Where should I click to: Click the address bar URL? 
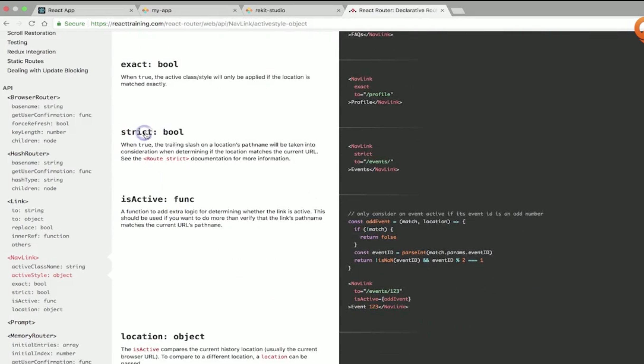(198, 24)
